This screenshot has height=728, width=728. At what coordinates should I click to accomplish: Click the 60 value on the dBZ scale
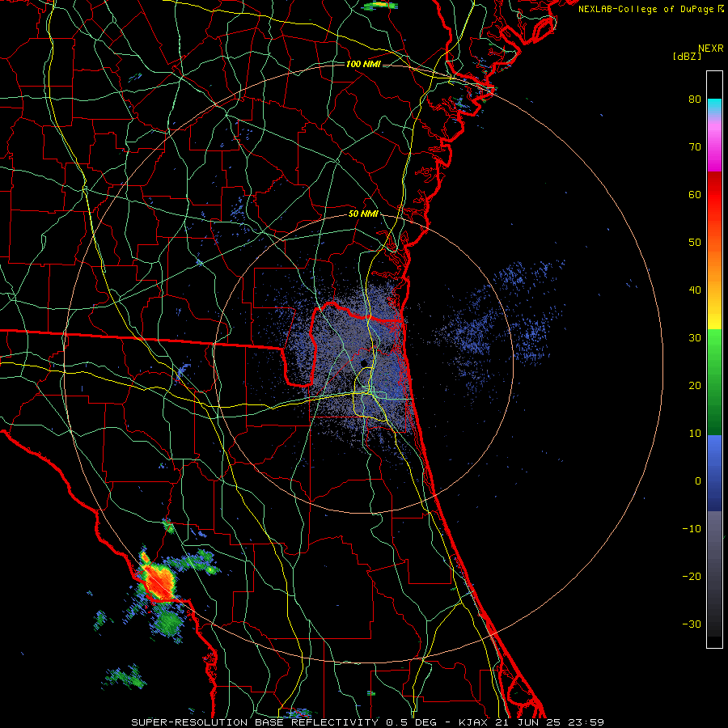[695, 195]
